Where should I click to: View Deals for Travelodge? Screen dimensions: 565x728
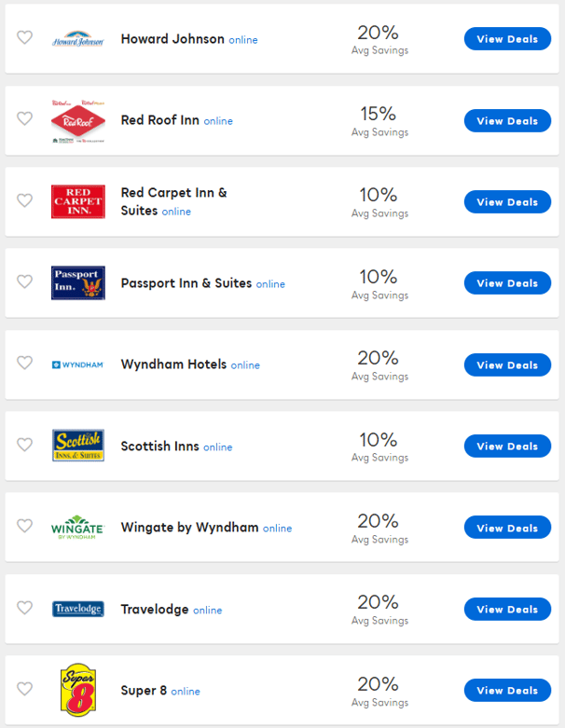pyautogui.click(x=507, y=610)
